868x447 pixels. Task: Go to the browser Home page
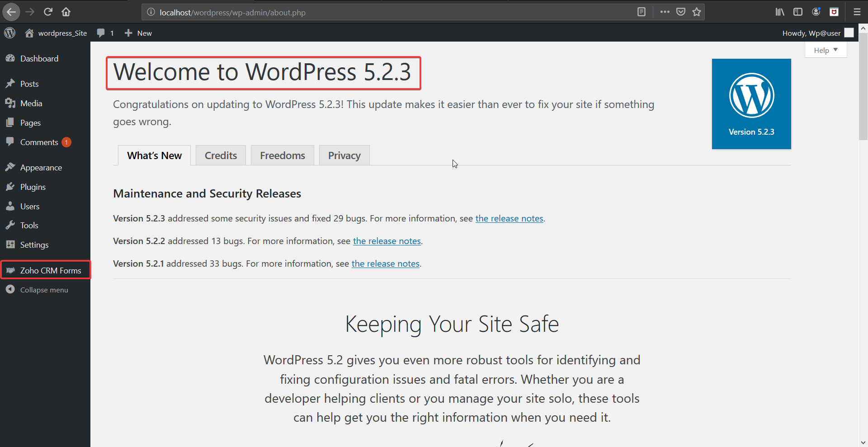click(x=66, y=12)
